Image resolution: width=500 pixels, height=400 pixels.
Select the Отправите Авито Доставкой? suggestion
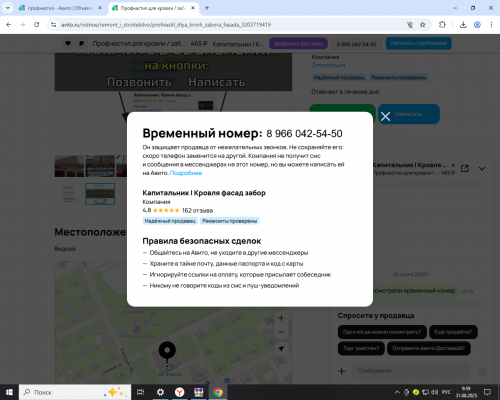tap(428, 348)
